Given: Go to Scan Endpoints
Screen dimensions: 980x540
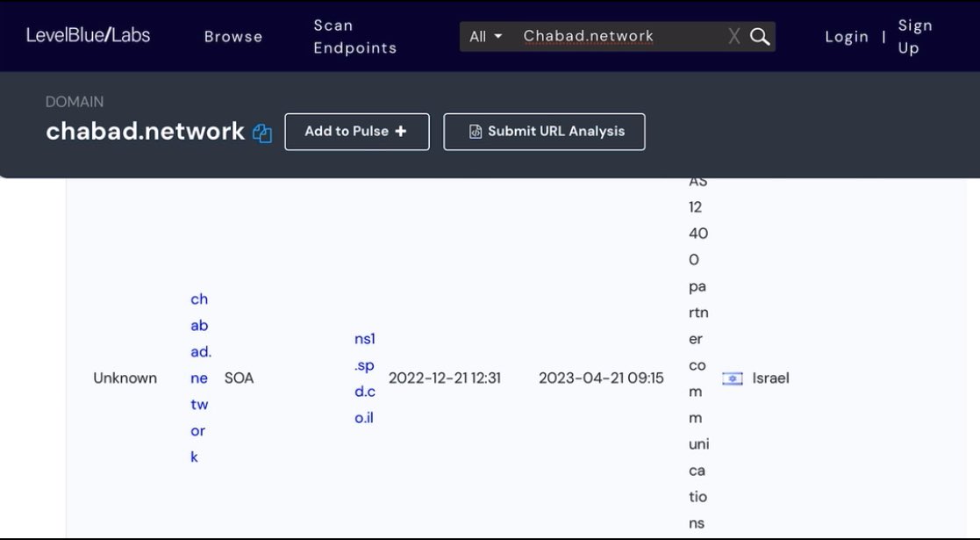Looking at the screenshot, I should tap(354, 36).
